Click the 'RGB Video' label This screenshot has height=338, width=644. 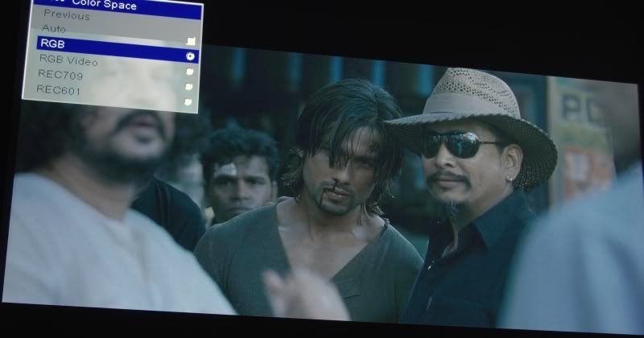[x=68, y=60]
